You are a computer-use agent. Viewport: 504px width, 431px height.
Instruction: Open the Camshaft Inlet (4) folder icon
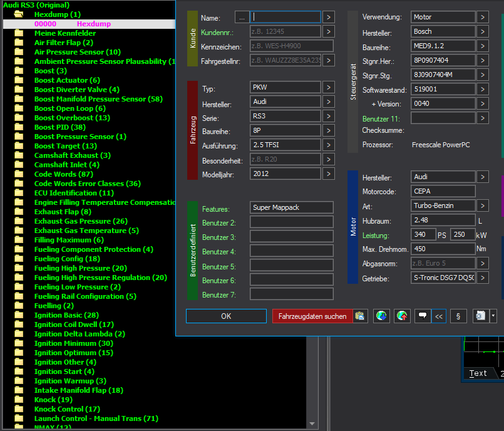[x=19, y=165]
